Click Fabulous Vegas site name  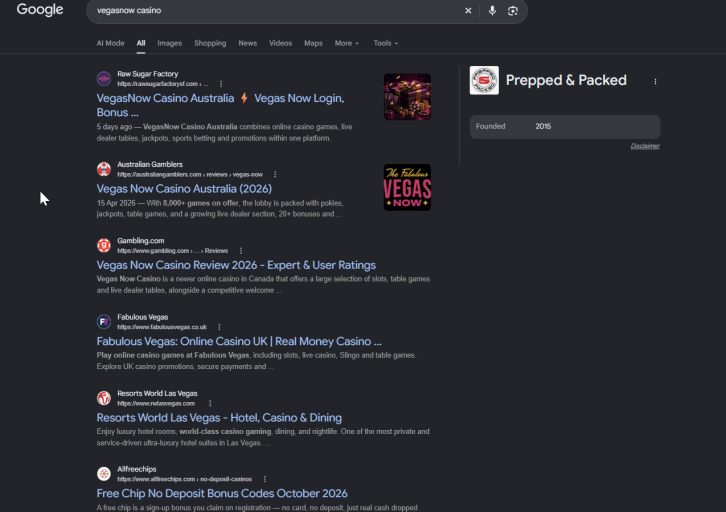(143, 317)
